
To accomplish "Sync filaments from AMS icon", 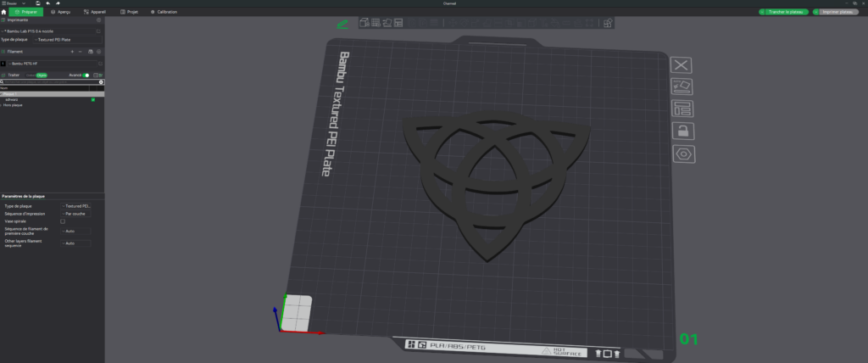I will pyautogui.click(x=91, y=52).
